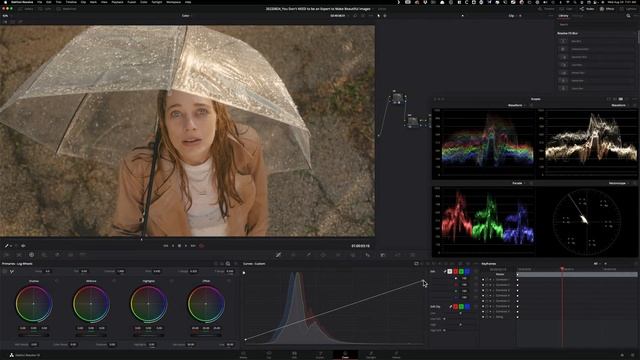640x360 pixels.
Task: Open the Vectorscope scope type dropdown
Action: pyautogui.click(x=619, y=183)
